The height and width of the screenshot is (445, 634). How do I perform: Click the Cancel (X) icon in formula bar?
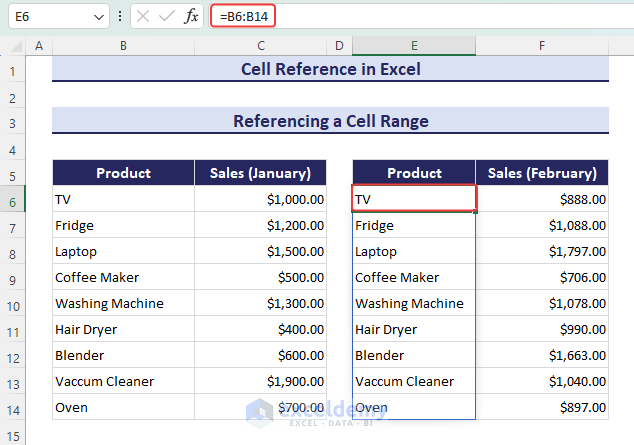point(143,17)
